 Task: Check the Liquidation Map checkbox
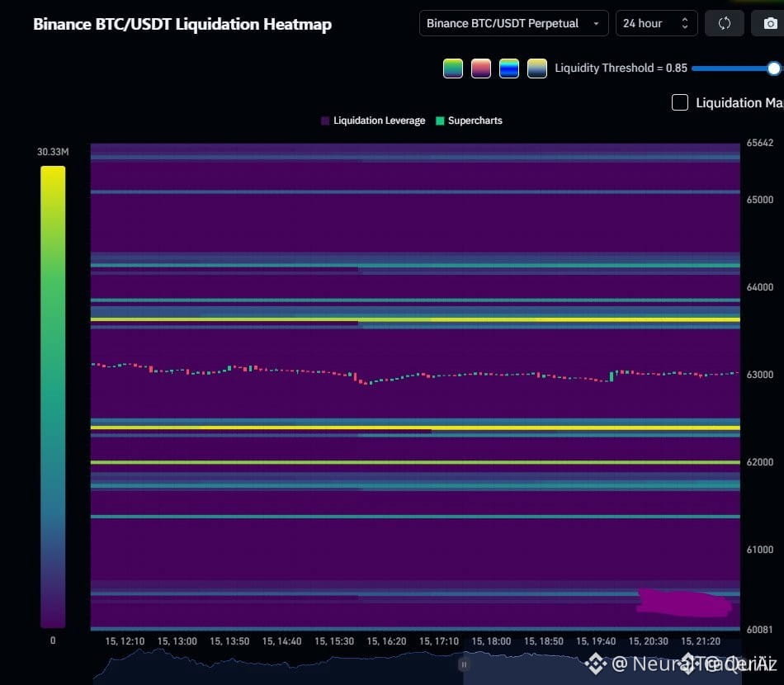click(679, 102)
